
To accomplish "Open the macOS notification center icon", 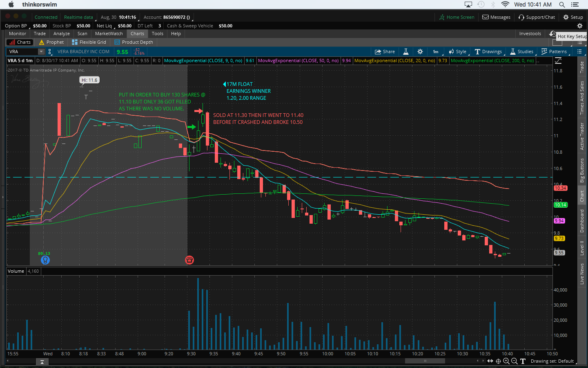I will pos(575,4).
